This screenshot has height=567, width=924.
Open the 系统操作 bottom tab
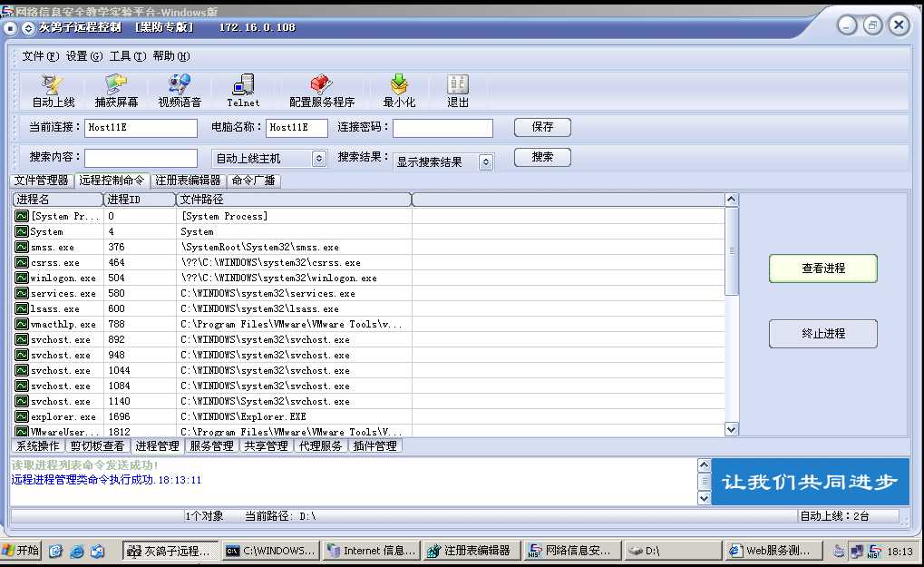(38, 446)
